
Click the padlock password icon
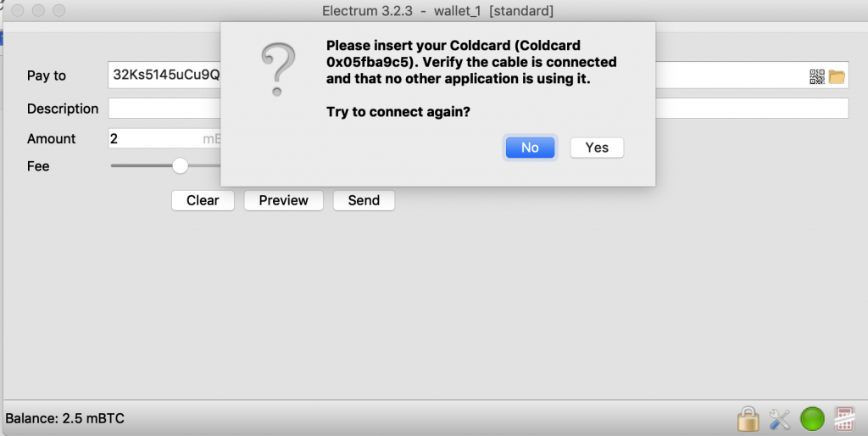click(x=747, y=418)
